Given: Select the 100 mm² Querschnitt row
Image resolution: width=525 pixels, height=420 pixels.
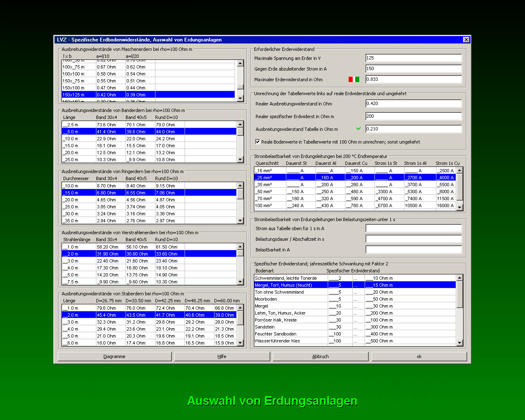Looking at the screenshot, I should click(355, 205).
